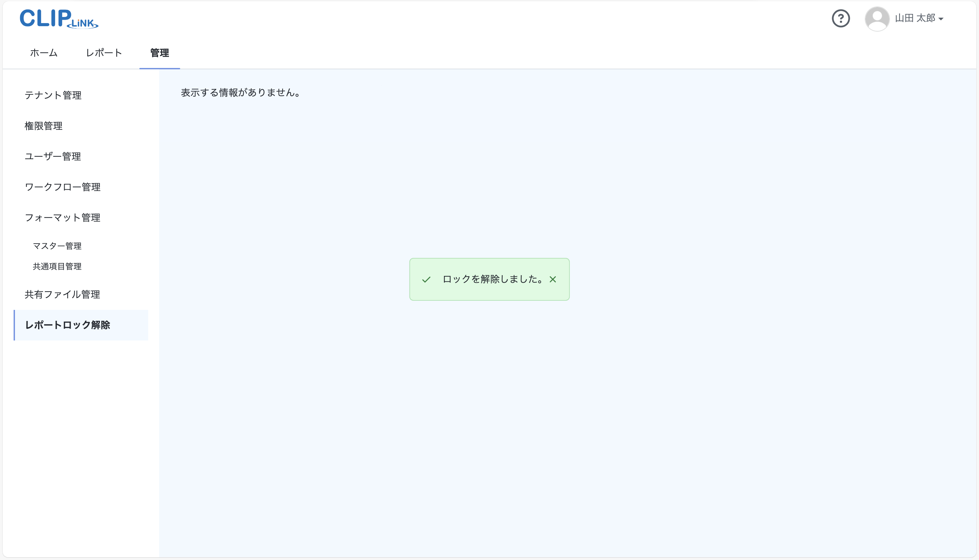The image size is (979, 560).
Task: Switch to the ホーム tab
Action: click(x=43, y=53)
